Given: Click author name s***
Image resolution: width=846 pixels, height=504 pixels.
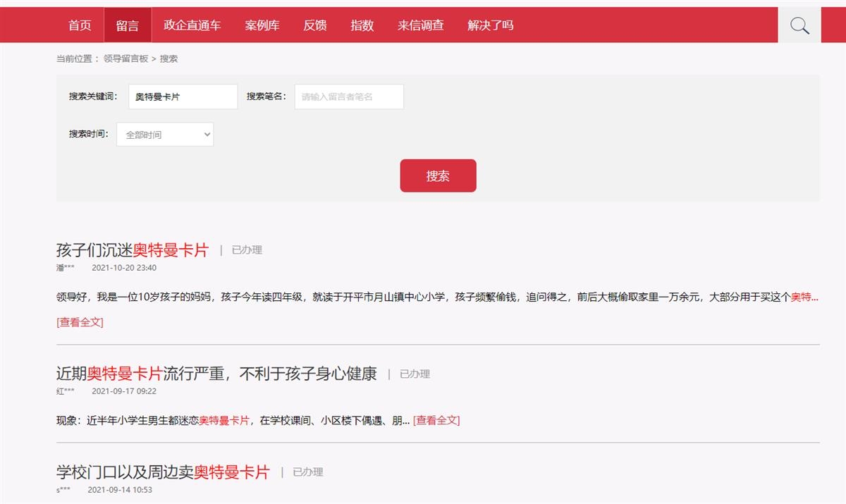Looking at the screenshot, I should point(63,490).
